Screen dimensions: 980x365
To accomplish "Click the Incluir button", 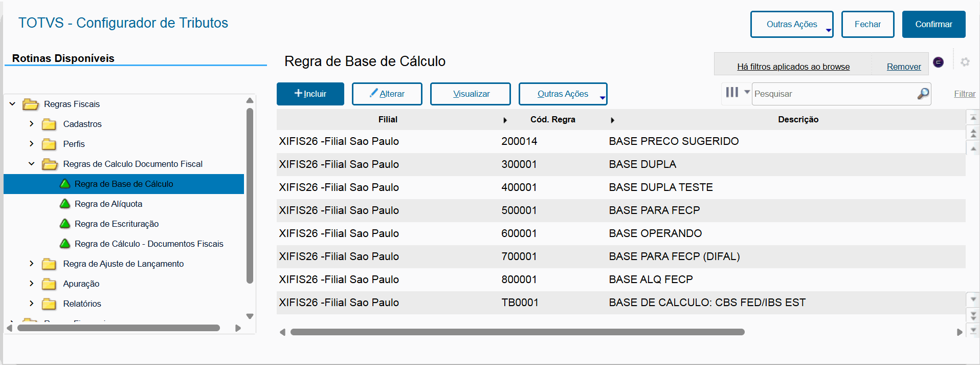I will click(310, 94).
